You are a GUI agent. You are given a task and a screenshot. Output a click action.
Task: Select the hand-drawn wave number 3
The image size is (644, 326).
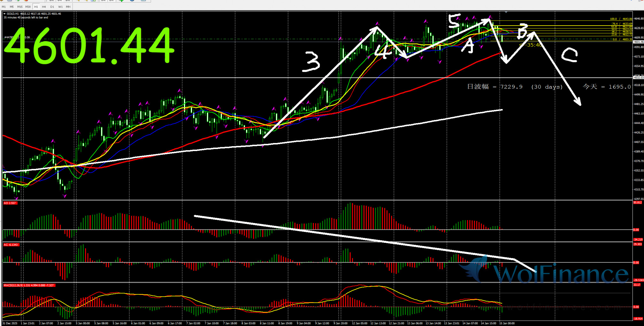tap(311, 61)
